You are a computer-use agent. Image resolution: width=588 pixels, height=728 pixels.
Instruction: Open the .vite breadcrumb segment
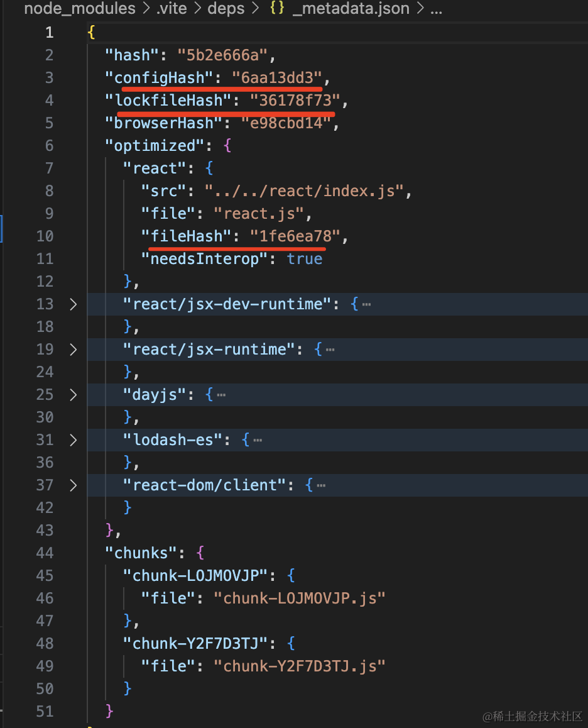click(171, 8)
